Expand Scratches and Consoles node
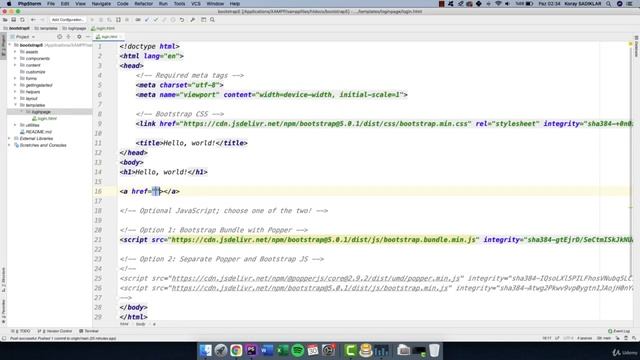 (9, 145)
